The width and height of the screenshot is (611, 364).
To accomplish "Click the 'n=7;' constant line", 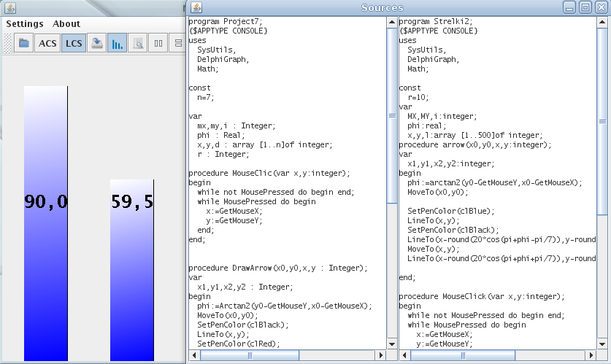I will (205, 97).
